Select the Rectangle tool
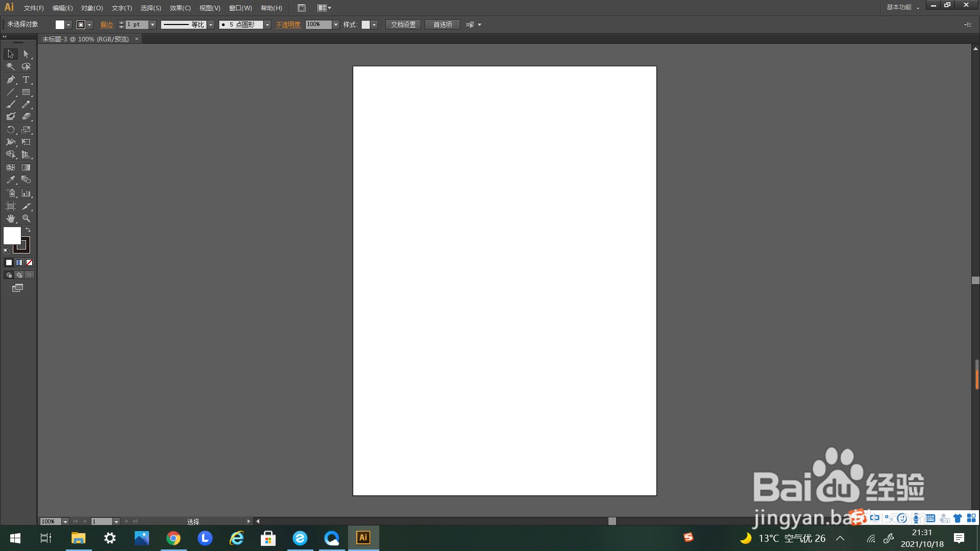This screenshot has width=980, height=551. point(26,92)
